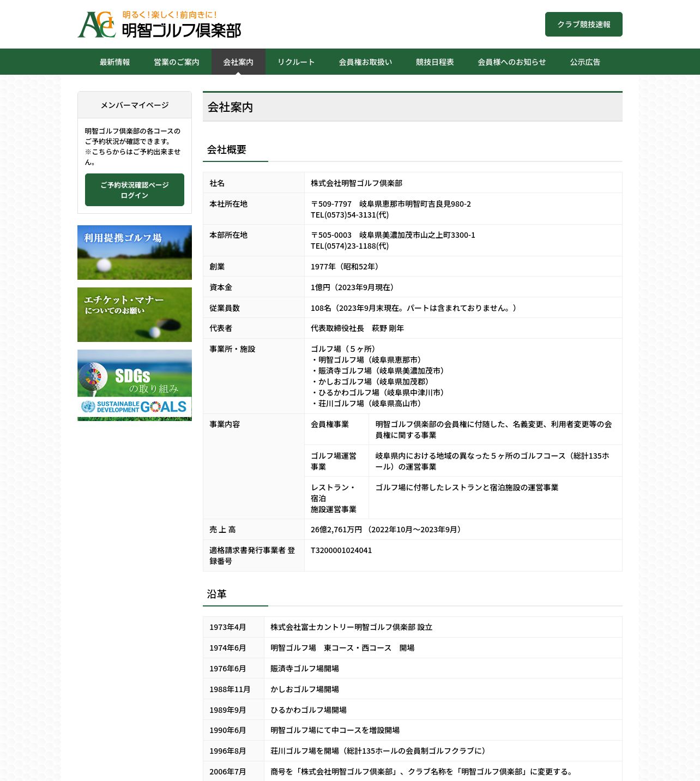The height and width of the screenshot is (781, 700).
Task: Click the メンバーマイページ heading
Action: point(135,105)
